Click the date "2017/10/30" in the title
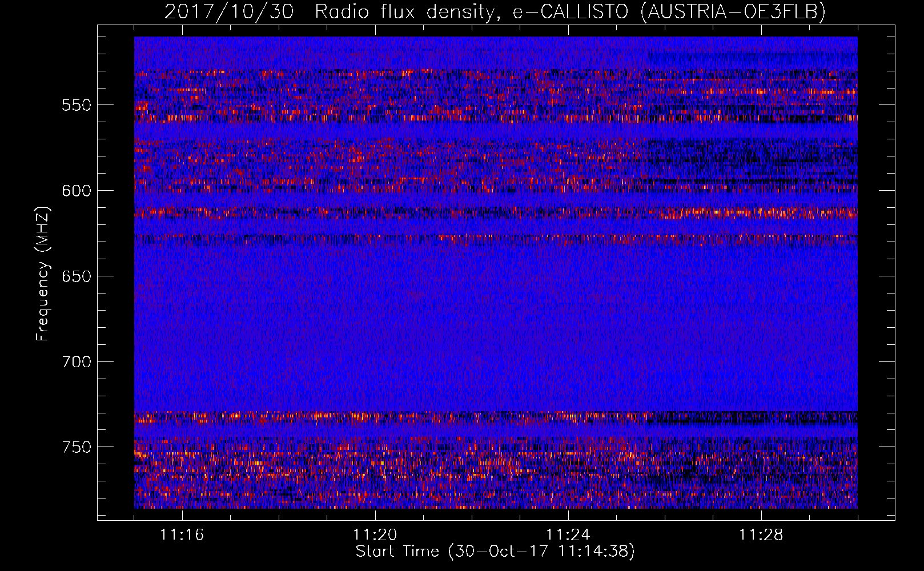The height and width of the screenshot is (571, 924). point(229,12)
